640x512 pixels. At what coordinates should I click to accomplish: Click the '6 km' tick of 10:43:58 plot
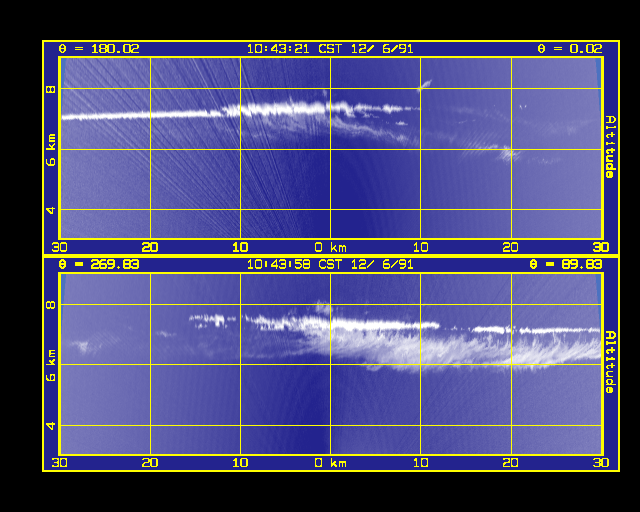click(x=51, y=365)
